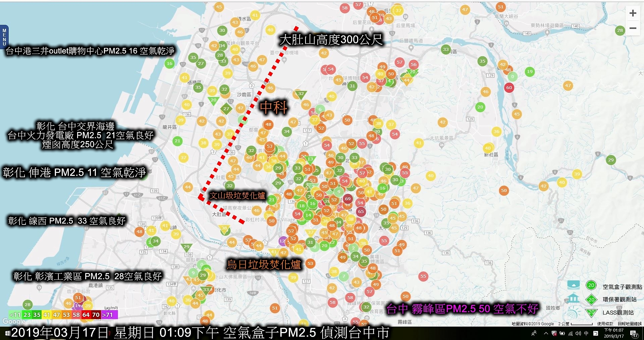This screenshot has width=644, height=340.
Task: Toggle the LASS station layer sun icon
Action: [573, 313]
